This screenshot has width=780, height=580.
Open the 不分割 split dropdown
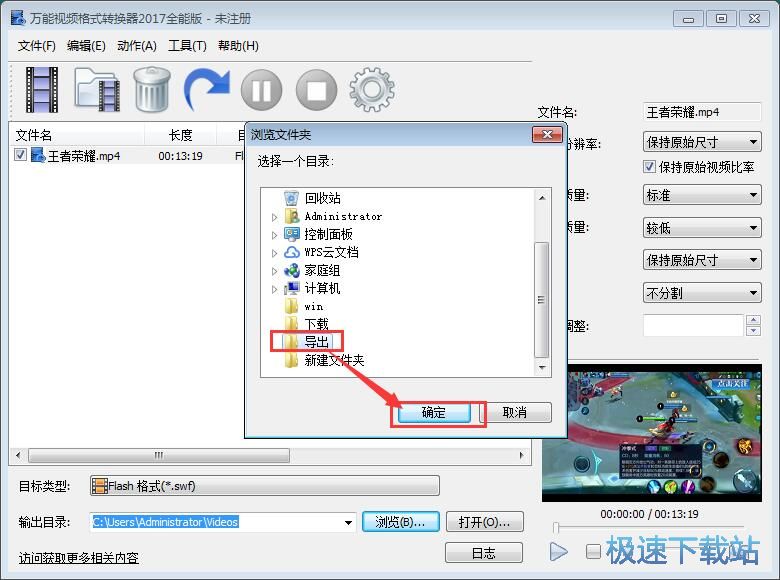pyautogui.click(x=702, y=293)
